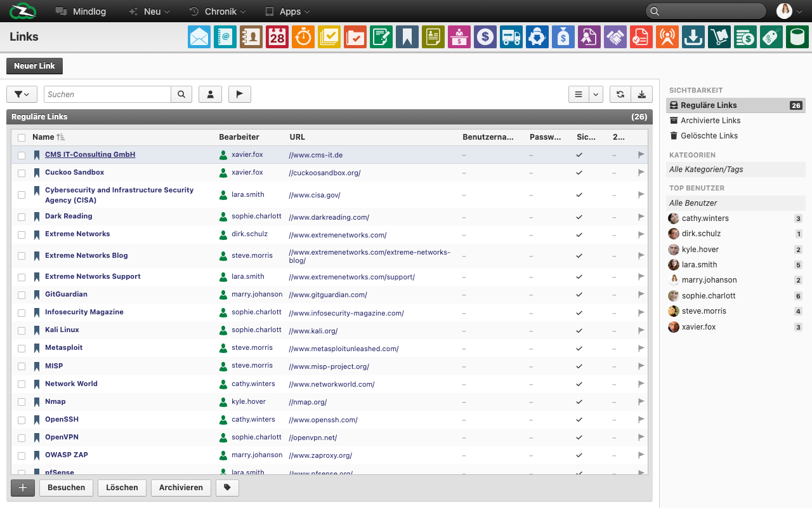Image resolution: width=812 pixels, height=508 pixels.
Task: Open Mindlog in the top bar
Action: [81, 11]
